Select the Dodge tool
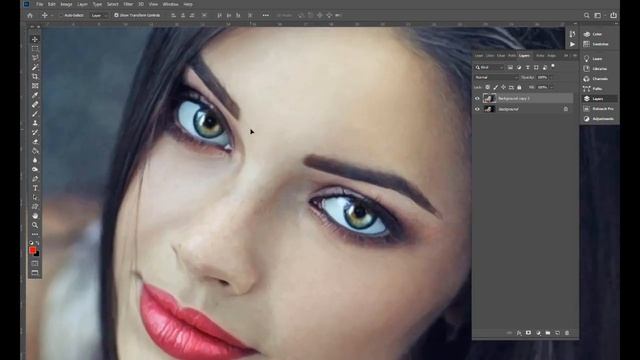 (35, 169)
